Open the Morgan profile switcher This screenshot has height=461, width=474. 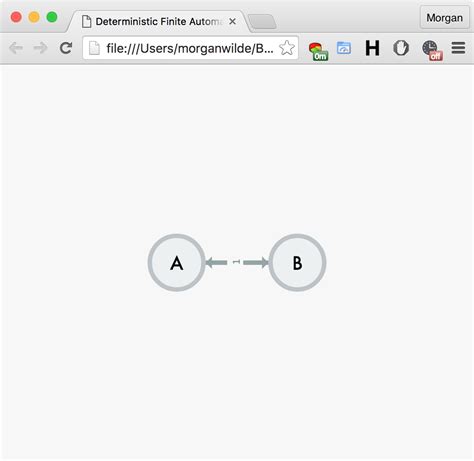pyautogui.click(x=444, y=18)
